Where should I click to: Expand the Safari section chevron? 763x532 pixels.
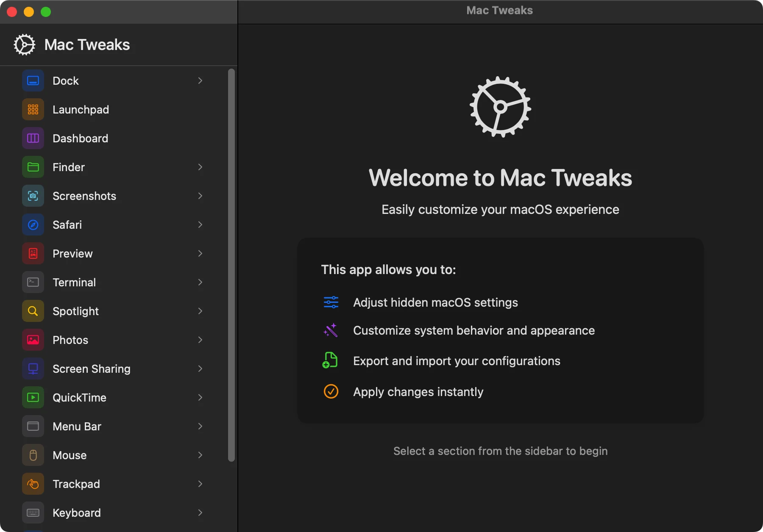tap(200, 224)
